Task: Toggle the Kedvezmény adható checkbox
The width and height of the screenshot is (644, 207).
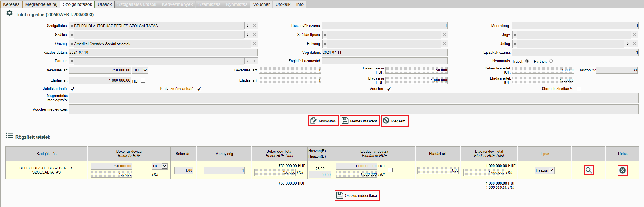Action: pos(199,89)
